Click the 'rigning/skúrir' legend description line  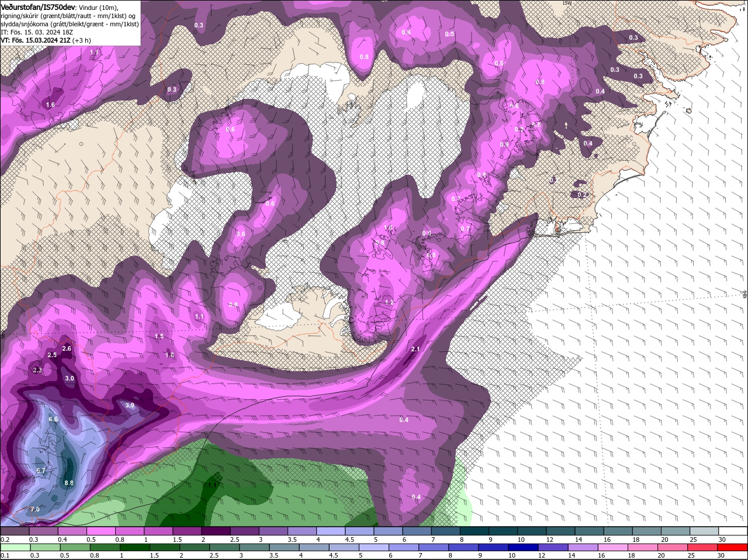coord(69,15)
